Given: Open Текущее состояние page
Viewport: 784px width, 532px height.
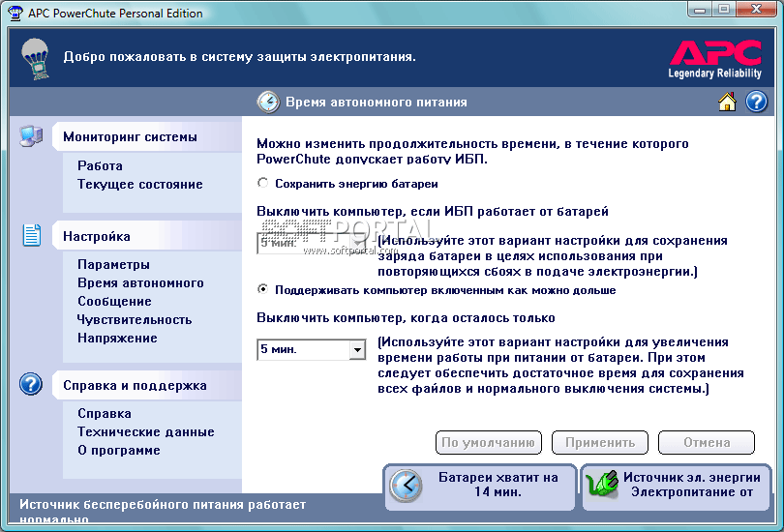Looking at the screenshot, I should (x=140, y=185).
